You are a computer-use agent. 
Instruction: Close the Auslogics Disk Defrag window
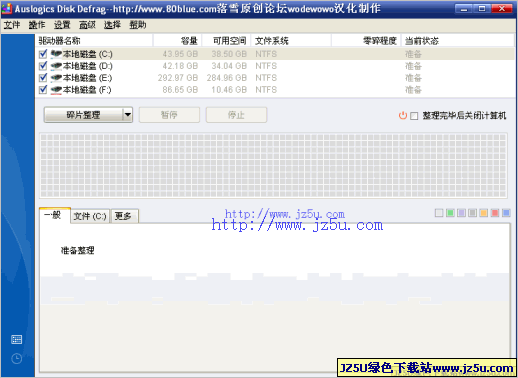click(502, 9)
